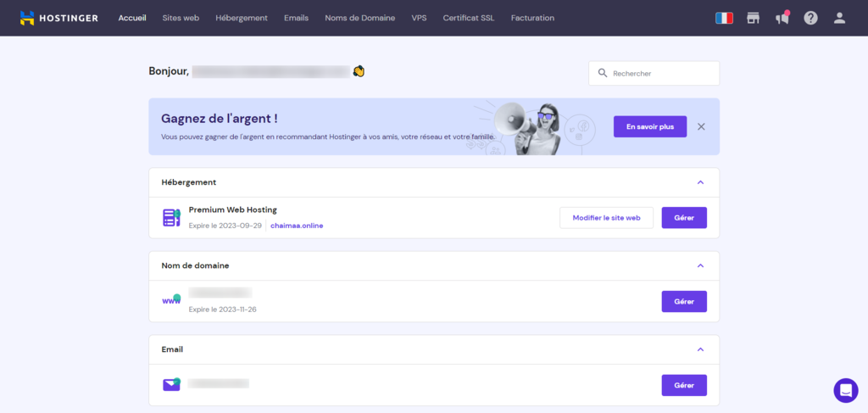Click the Email envelope icon
Image resolution: width=868 pixels, height=413 pixels.
[171, 384]
